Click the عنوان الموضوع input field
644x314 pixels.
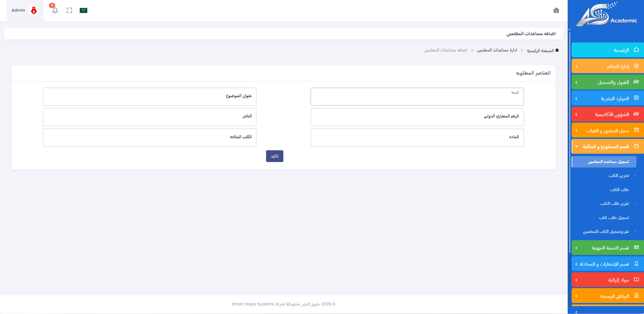[150, 97]
